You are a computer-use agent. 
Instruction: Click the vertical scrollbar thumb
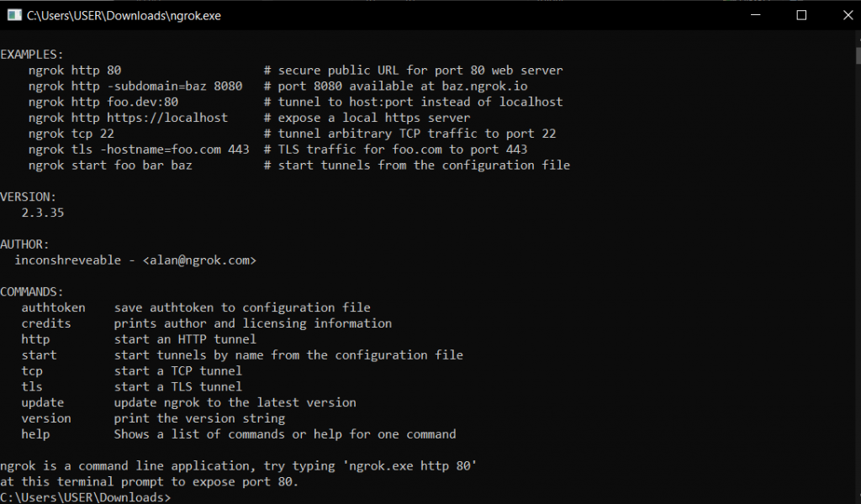click(x=858, y=55)
